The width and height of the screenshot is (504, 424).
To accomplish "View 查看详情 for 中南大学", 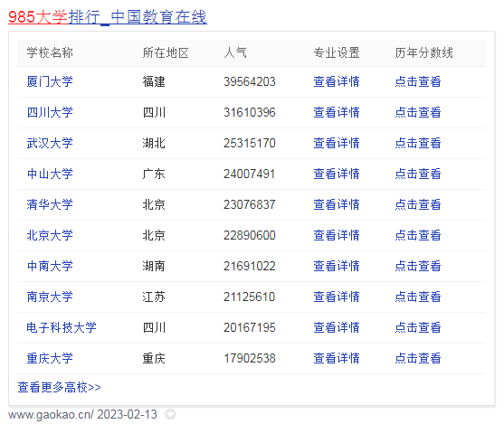I will (x=337, y=266).
